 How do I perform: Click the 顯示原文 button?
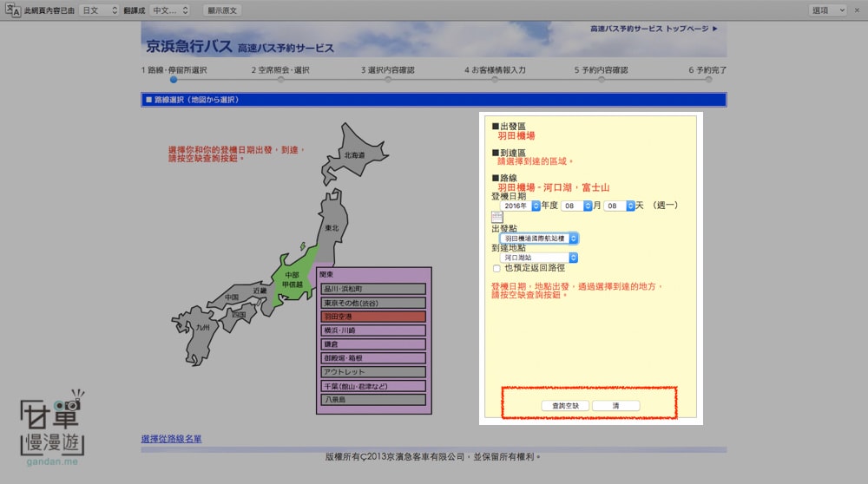pos(222,10)
